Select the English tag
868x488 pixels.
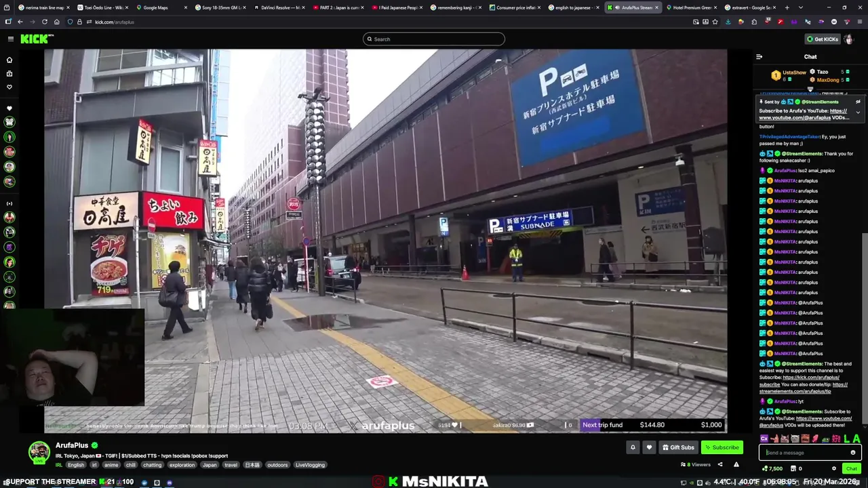76,465
